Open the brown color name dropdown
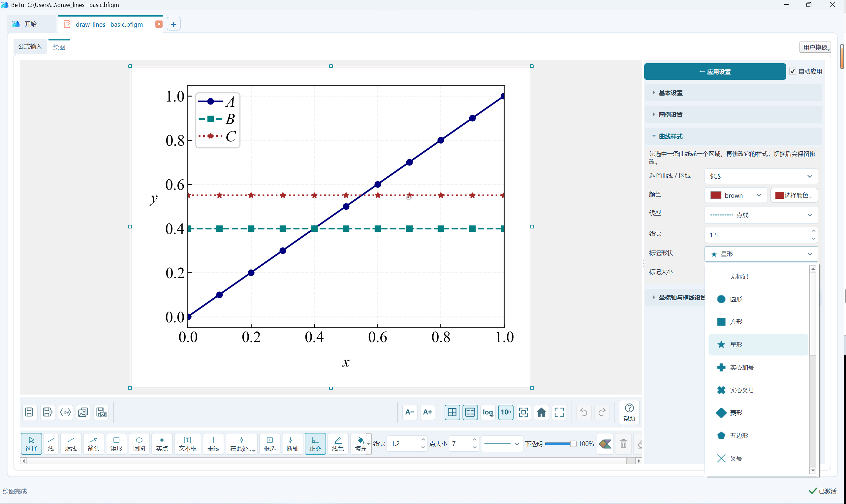This screenshot has width=846, height=504. (x=736, y=195)
